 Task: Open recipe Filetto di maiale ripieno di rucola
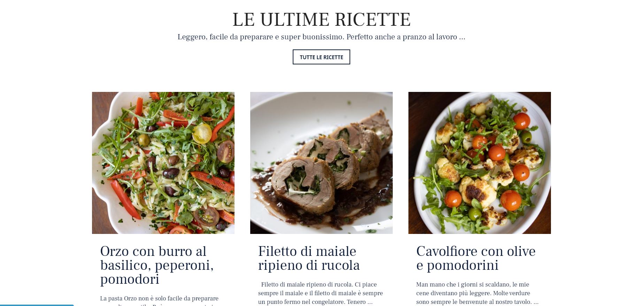(309, 258)
